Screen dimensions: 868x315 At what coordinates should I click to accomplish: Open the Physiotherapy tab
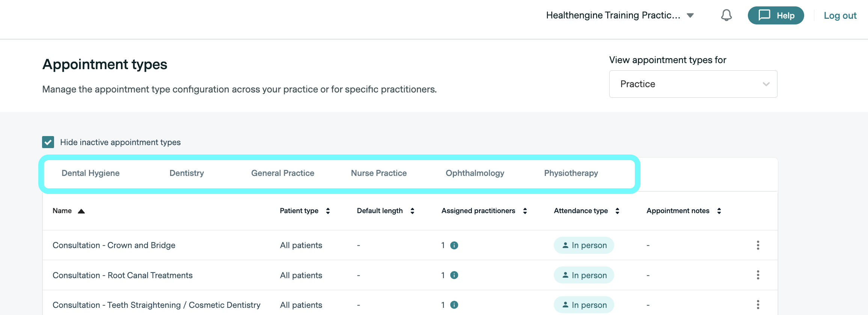tap(571, 173)
